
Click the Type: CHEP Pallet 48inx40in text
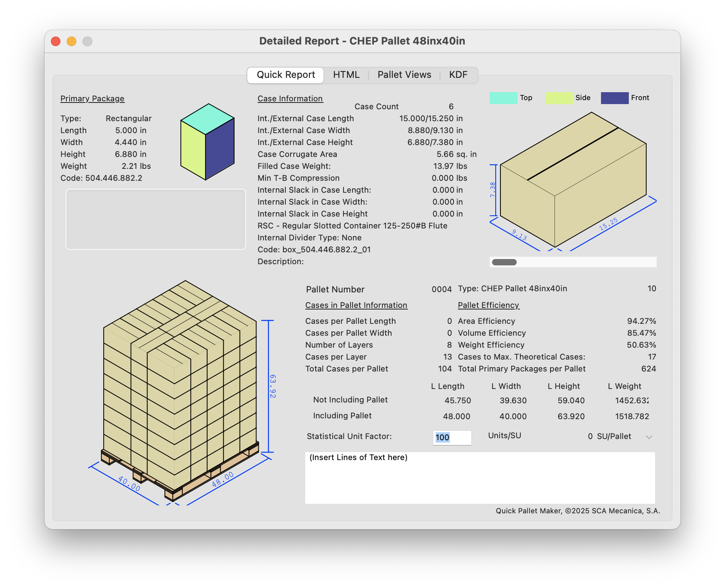512,288
